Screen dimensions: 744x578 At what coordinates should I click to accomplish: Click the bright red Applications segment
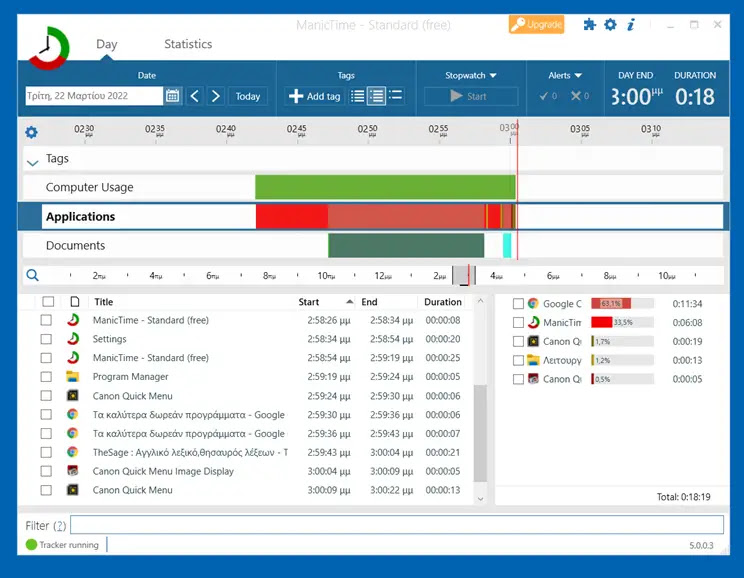(x=292, y=216)
